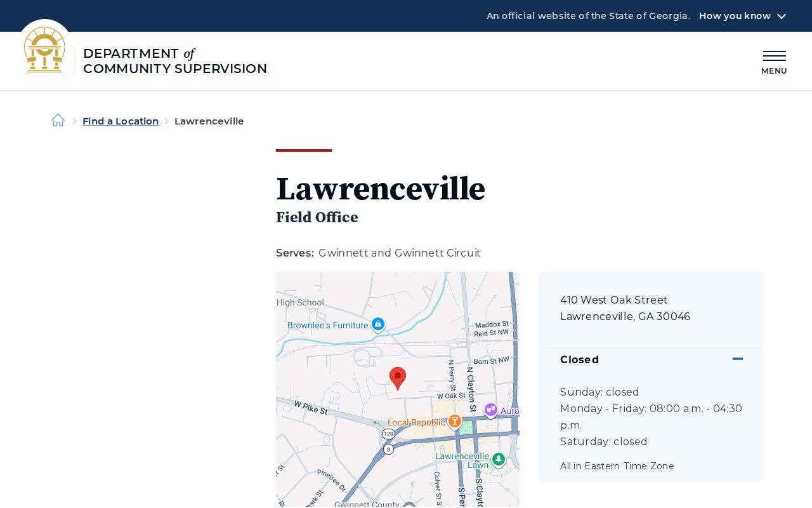Screen dimensions: 812x508
Task: Click the 'Saturday: closed' hours line
Action: (603, 441)
